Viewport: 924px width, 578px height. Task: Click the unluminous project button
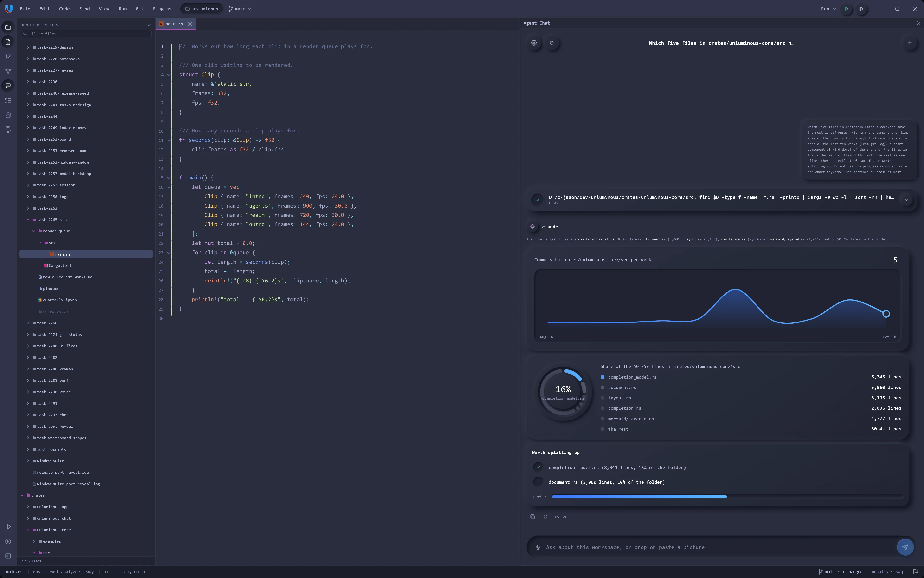point(202,9)
